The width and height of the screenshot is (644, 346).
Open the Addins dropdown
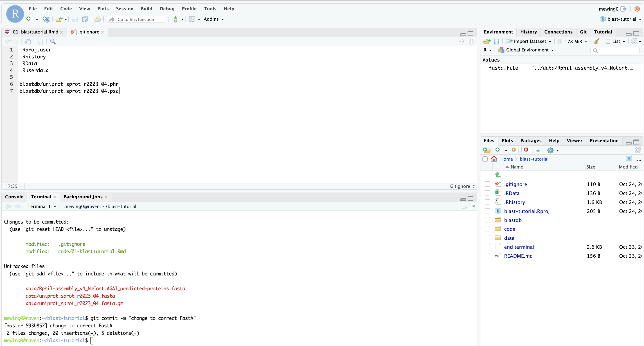214,19
